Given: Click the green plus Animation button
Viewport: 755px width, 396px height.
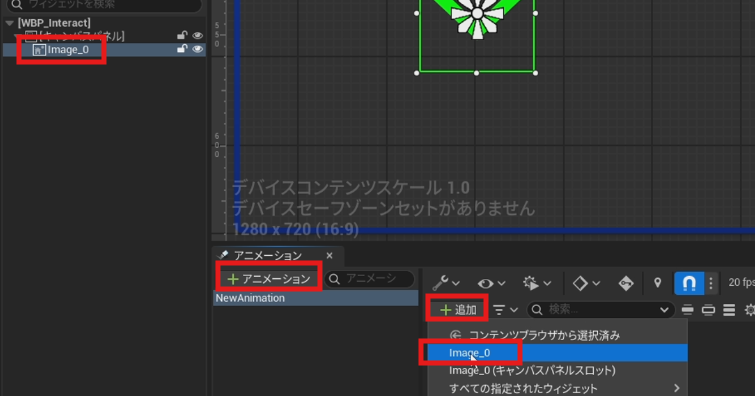Looking at the screenshot, I should [269, 279].
